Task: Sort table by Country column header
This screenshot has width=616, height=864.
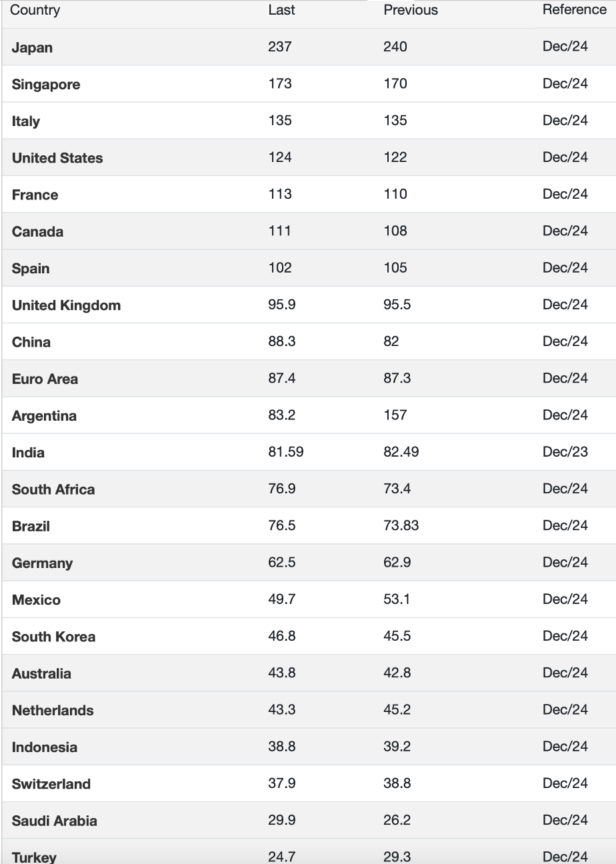Action: click(35, 10)
